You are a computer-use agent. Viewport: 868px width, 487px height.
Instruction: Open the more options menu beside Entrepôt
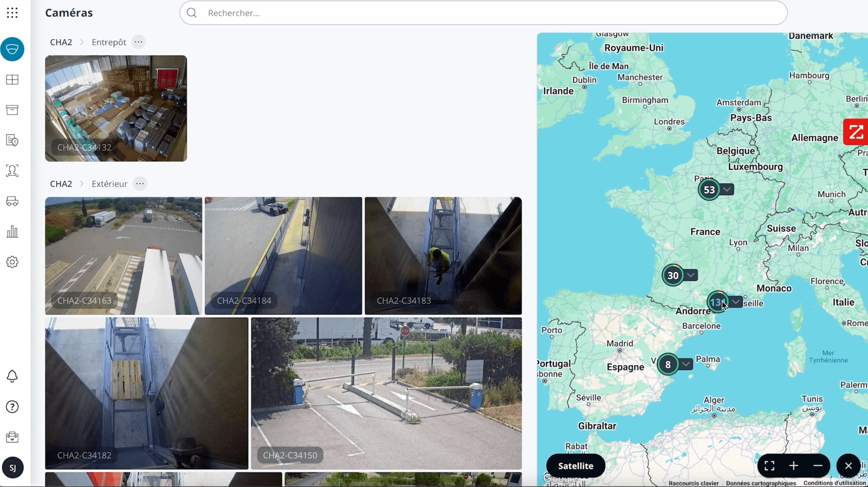pos(138,42)
